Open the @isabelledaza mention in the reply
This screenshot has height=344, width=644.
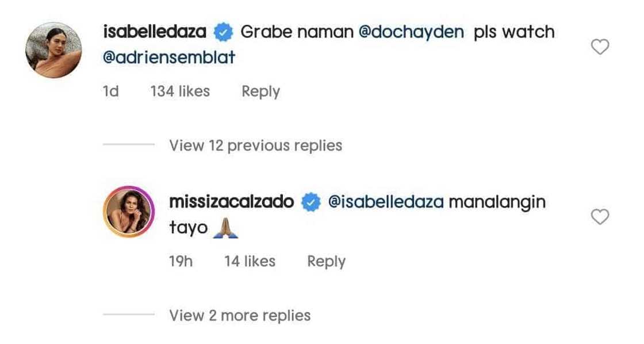(x=385, y=202)
